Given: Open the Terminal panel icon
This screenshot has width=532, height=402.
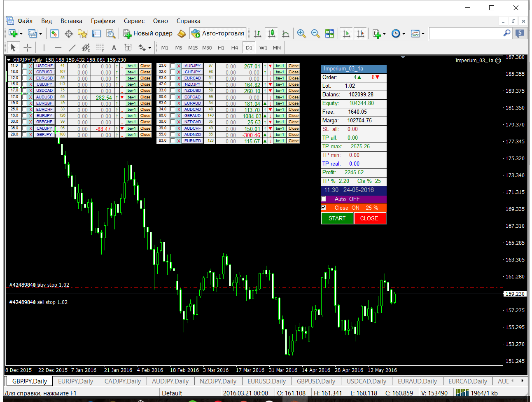Looking at the screenshot, I should point(96,34).
